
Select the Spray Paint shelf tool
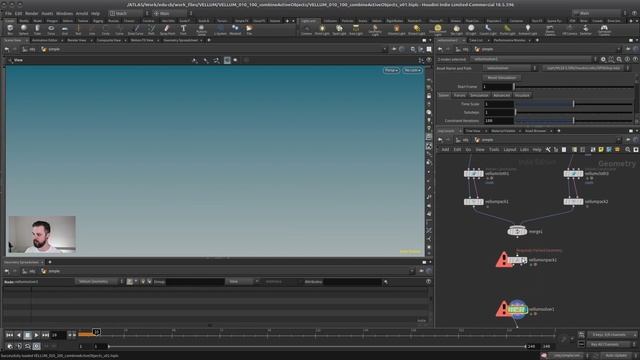pos(167,29)
